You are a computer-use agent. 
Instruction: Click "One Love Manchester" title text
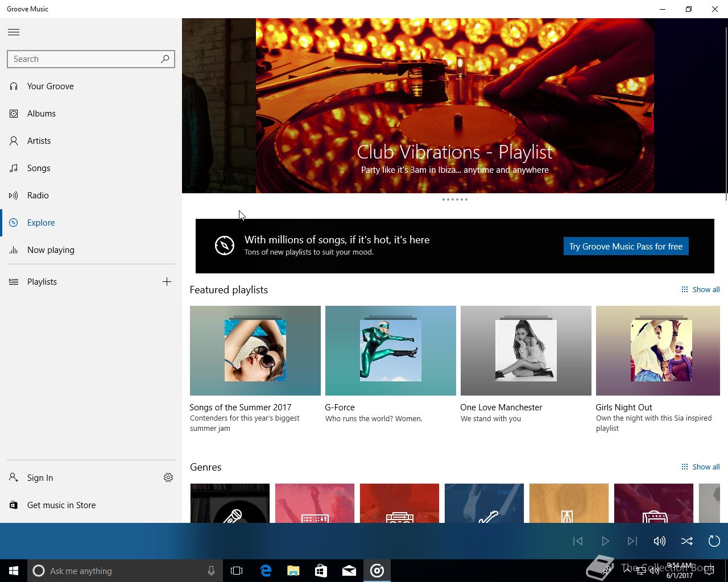click(501, 408)
